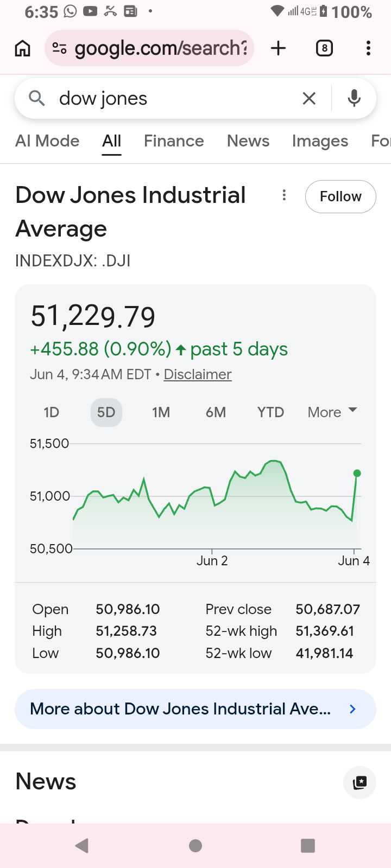This screenshot has width=391, height=868.
Task: Open More about Dow Jones Industrial Average
Action: point(195,709)
